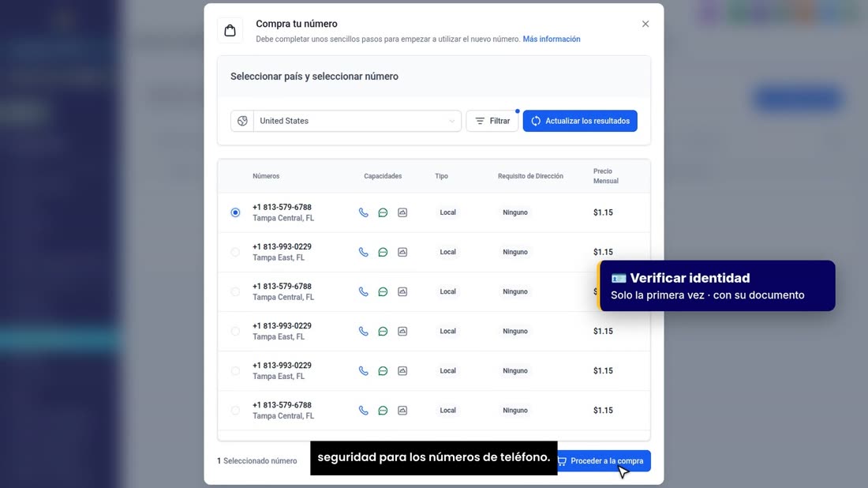
Task: Click Requisito de Dirección column header
Action: (530, 176)
